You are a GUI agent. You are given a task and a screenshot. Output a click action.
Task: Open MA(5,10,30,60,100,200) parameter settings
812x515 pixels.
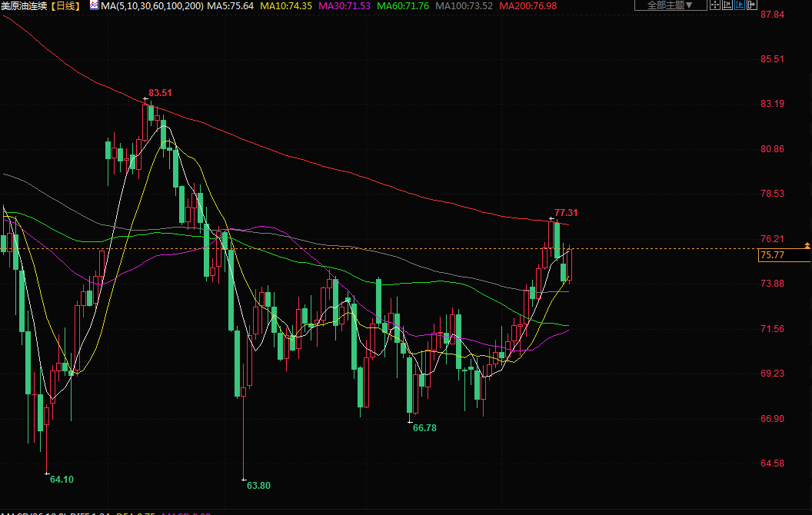(151, 5)
